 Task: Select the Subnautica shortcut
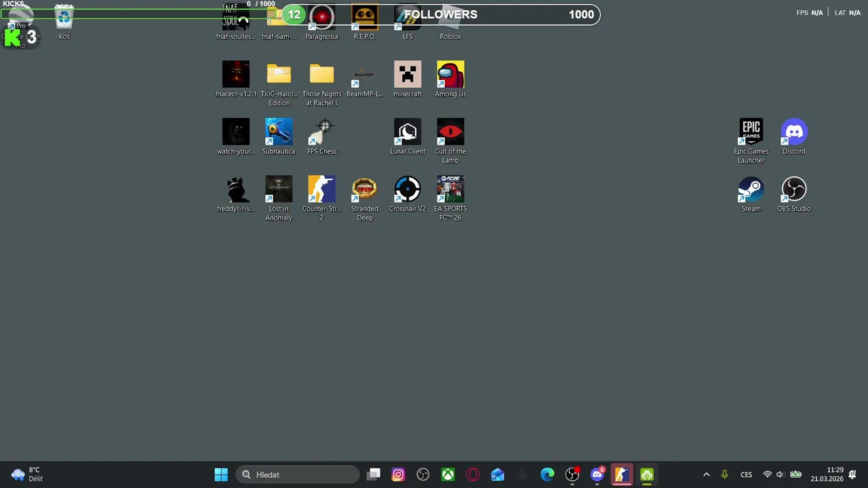click(x=279, y=137)
